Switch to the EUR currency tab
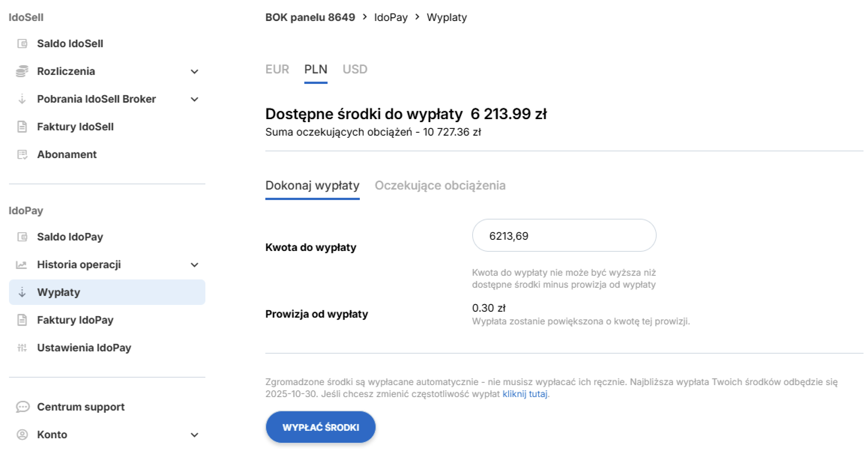The image size is (868, 457). point(277,69)
